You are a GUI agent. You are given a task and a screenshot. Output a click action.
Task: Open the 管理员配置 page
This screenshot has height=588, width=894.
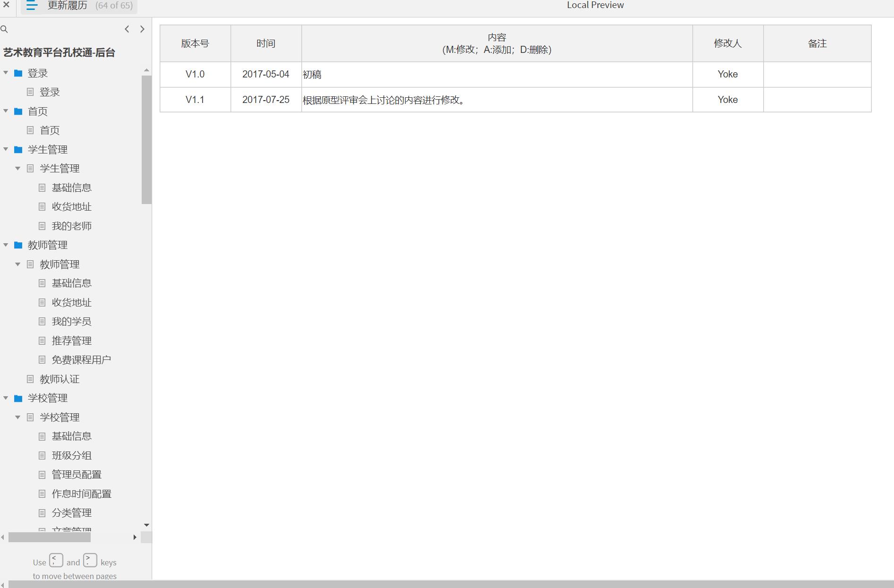(x=77, y=475)
